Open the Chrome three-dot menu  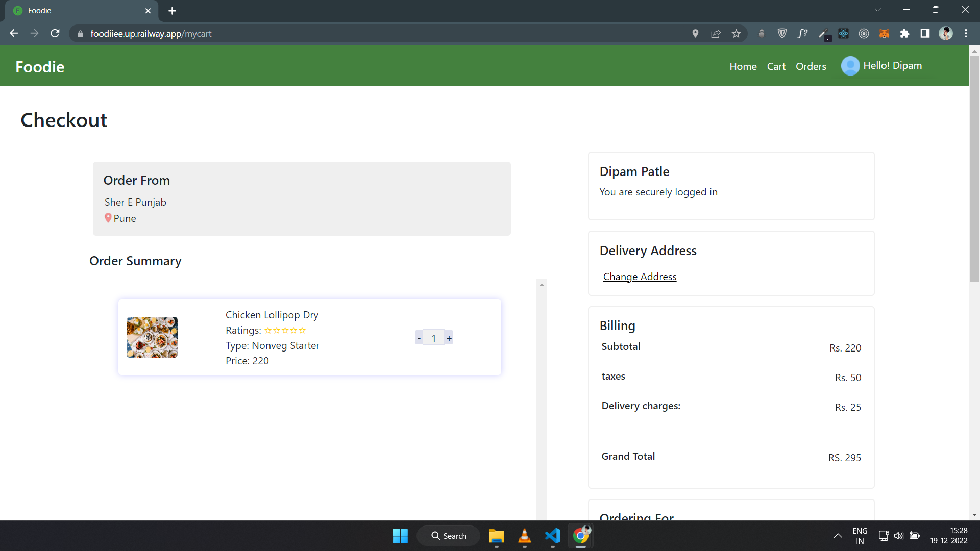[966, 34]
